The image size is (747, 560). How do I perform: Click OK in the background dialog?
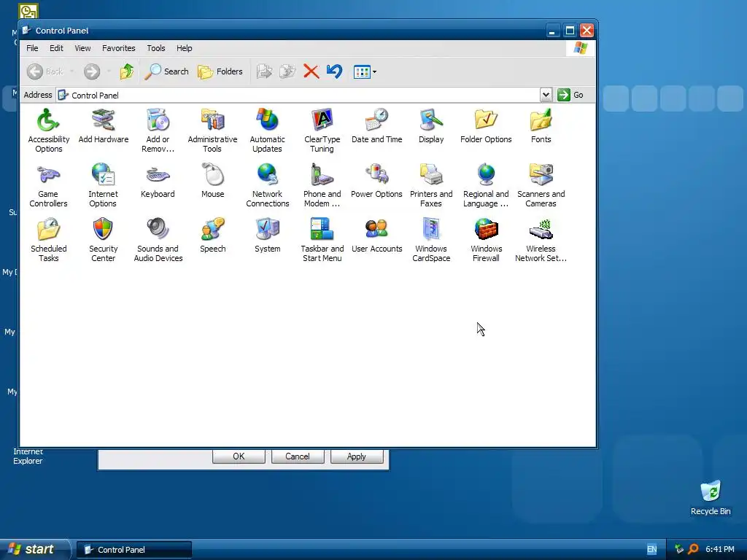point(239,456)
